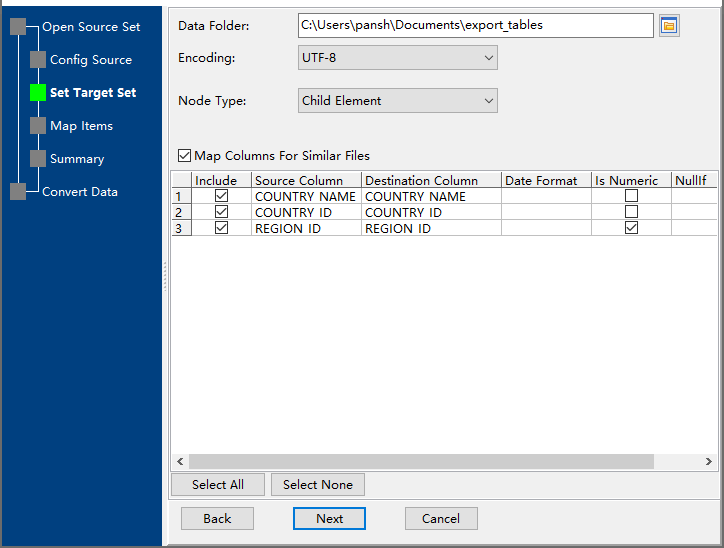Click the Destination Column header
This screenshot has width=724, height=548.
tap(431, 180)
